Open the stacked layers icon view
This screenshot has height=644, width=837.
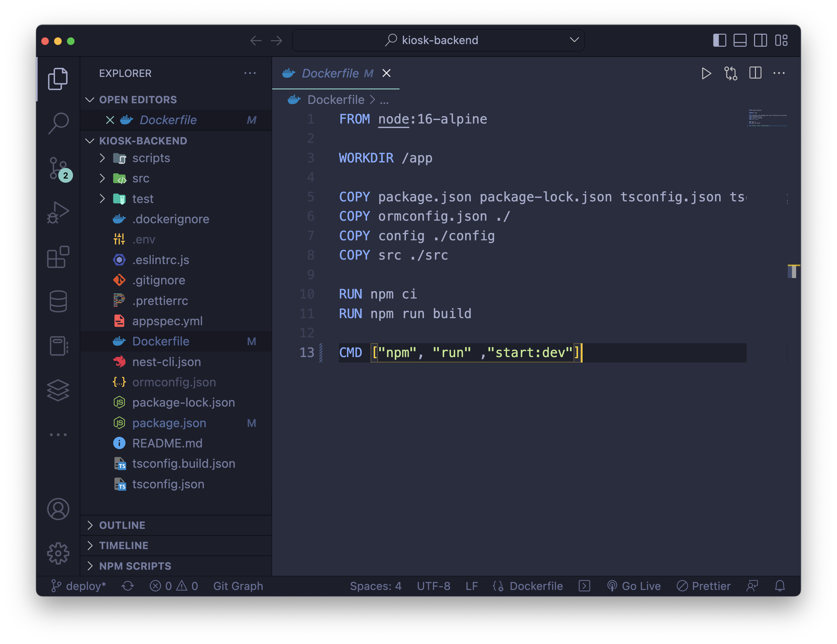point(58,390)
